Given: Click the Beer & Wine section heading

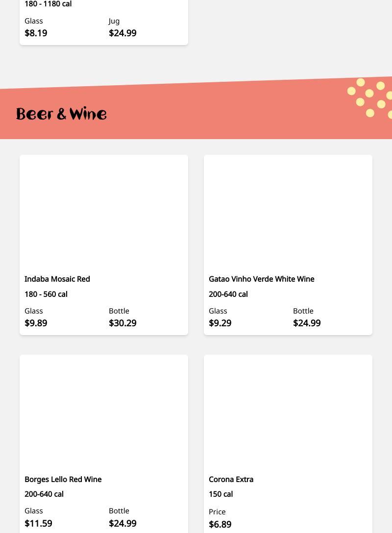Looking at the screenshot, I should [x=61, y=114].
